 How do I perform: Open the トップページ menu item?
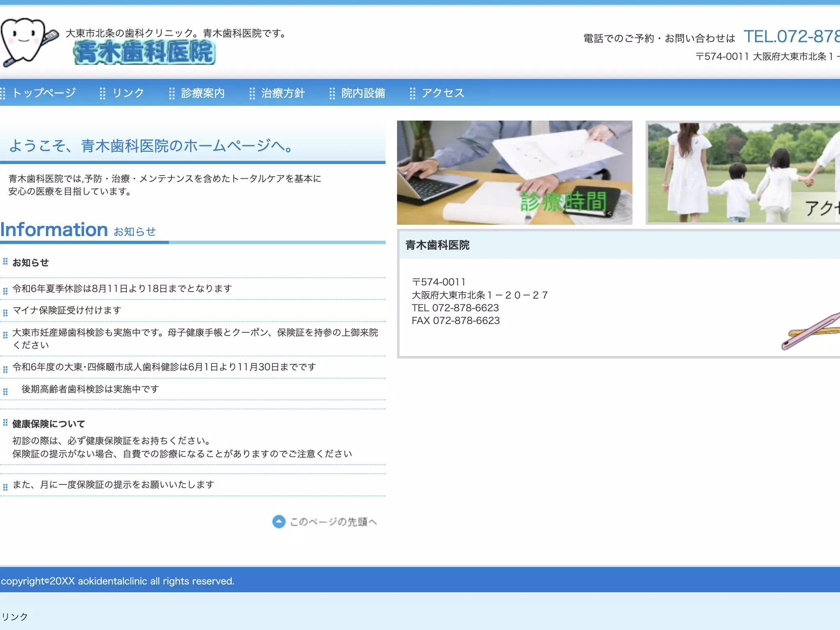tap(44, 93)
